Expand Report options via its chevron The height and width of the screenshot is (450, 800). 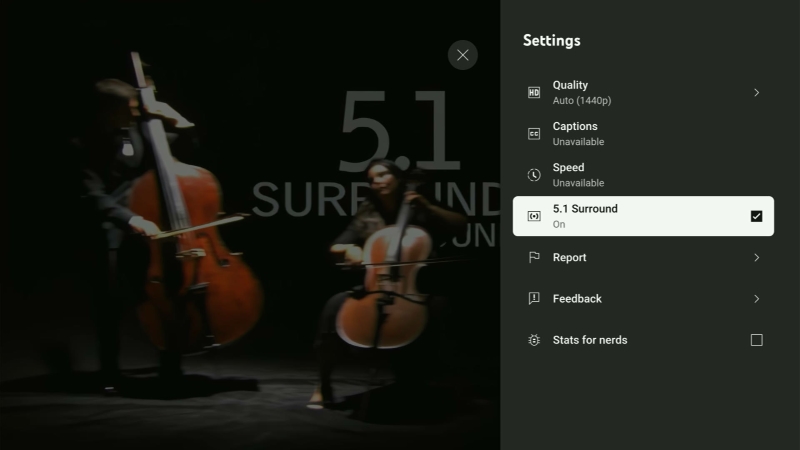757,258
